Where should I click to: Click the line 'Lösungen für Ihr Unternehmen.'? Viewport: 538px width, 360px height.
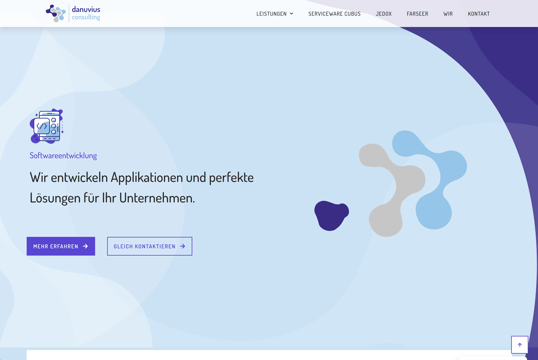pyautogui.click(x=112, y=198)
